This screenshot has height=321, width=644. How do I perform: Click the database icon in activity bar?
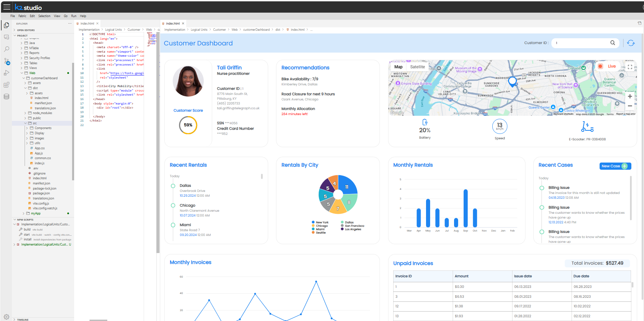tap(6, 97)
